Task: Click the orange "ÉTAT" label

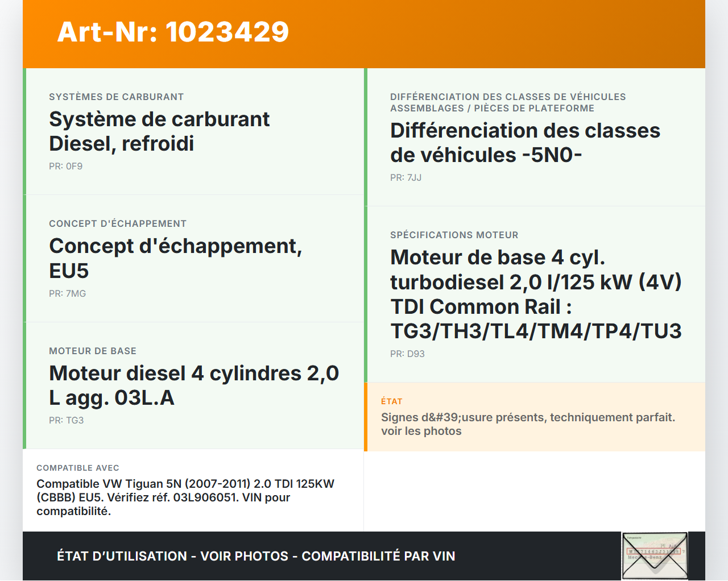Action: click(x=392, y=402)
